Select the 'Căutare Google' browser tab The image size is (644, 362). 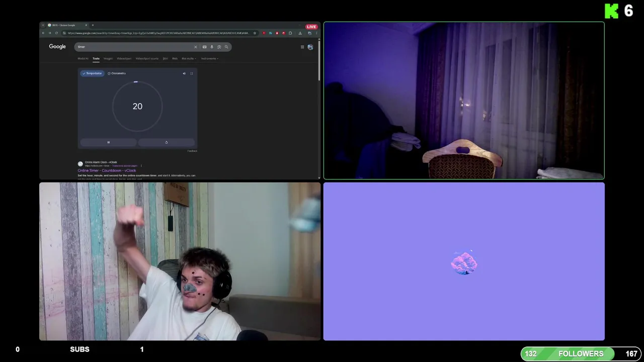point(68,25)
